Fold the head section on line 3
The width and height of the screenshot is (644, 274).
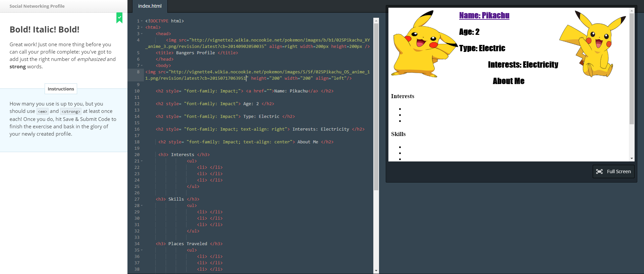(142, 34)
